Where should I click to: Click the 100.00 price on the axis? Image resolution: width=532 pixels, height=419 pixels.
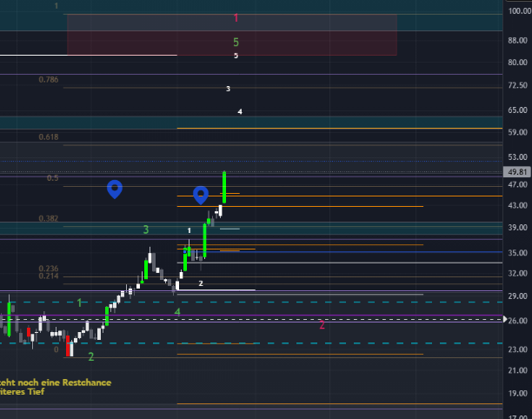tap(519, 11)
